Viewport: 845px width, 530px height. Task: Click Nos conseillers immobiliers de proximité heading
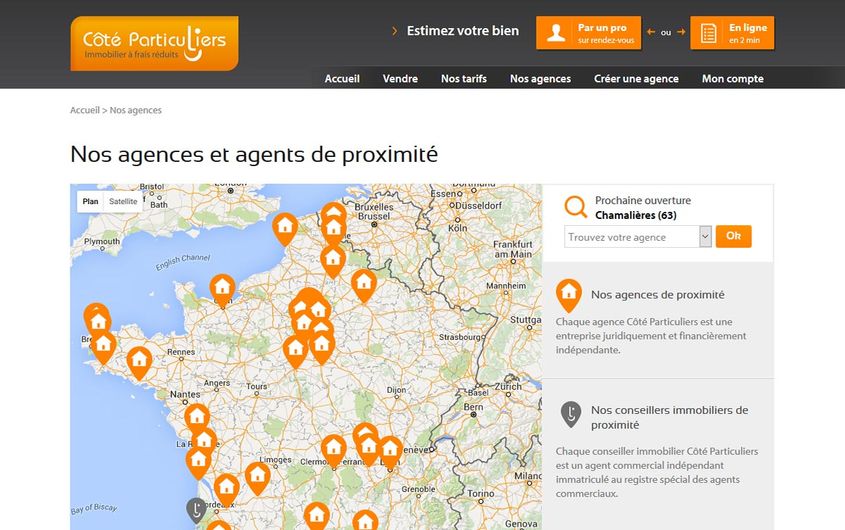click(x=669, y=417)
